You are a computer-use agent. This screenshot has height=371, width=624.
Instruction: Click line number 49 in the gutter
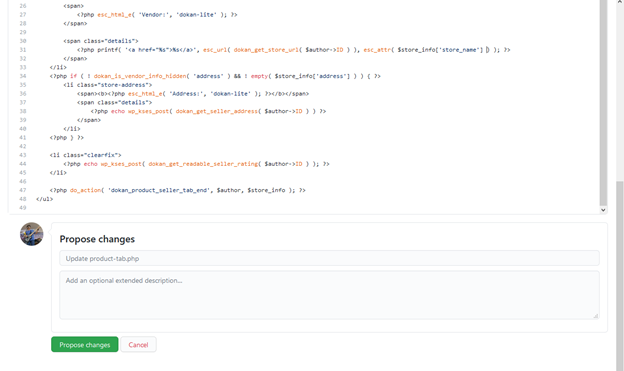23,207
